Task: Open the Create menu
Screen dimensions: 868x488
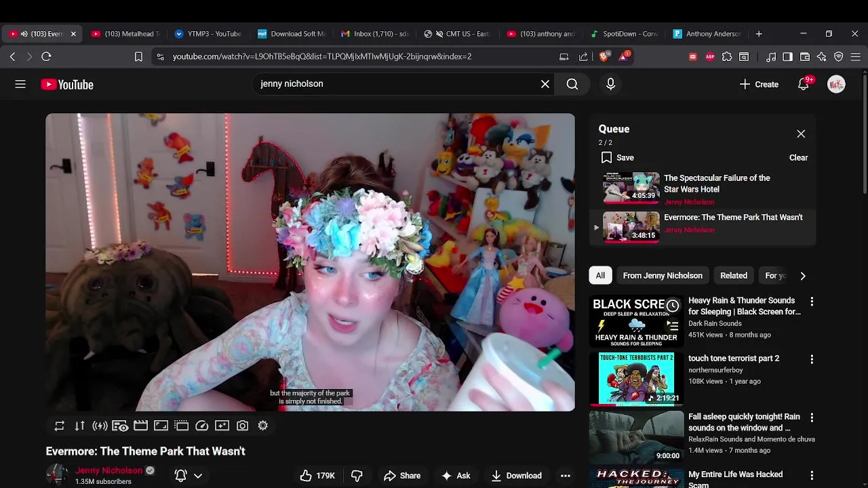Action: (x=759, y=84)
